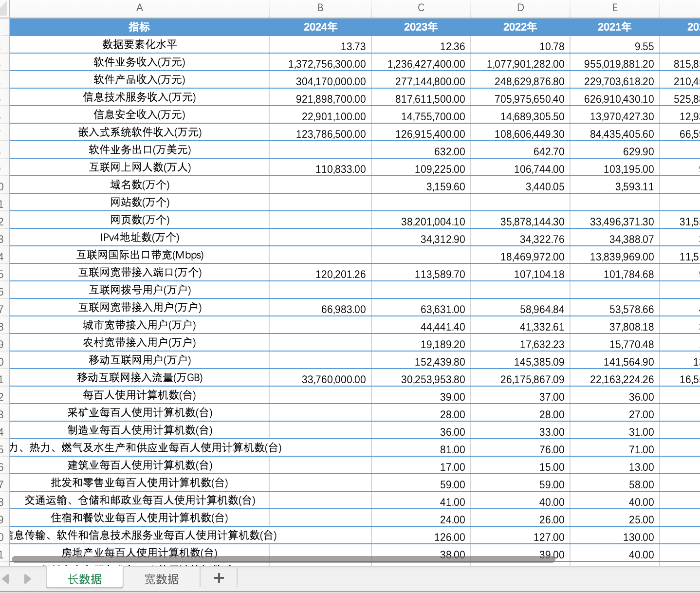Select the cell showing 126.00
This screenshot has width=700, height=593.
pyautogui.click(x=421, y=536)
